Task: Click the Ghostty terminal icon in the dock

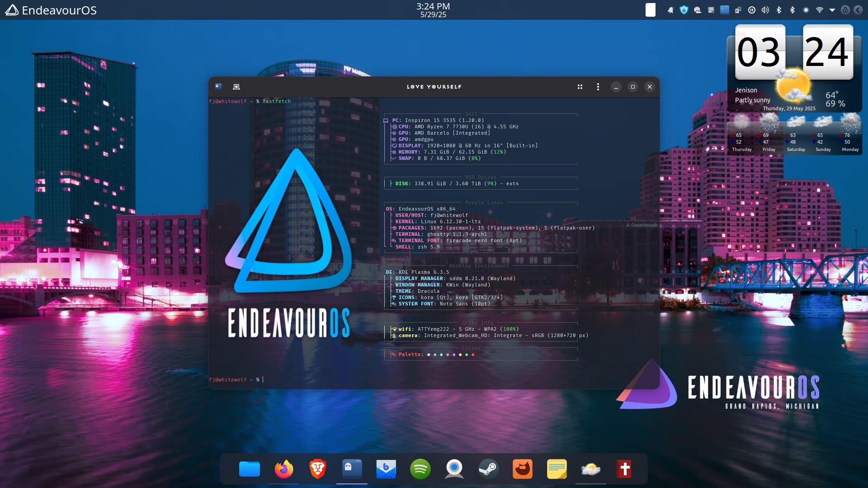Action: tap(352, 469)
